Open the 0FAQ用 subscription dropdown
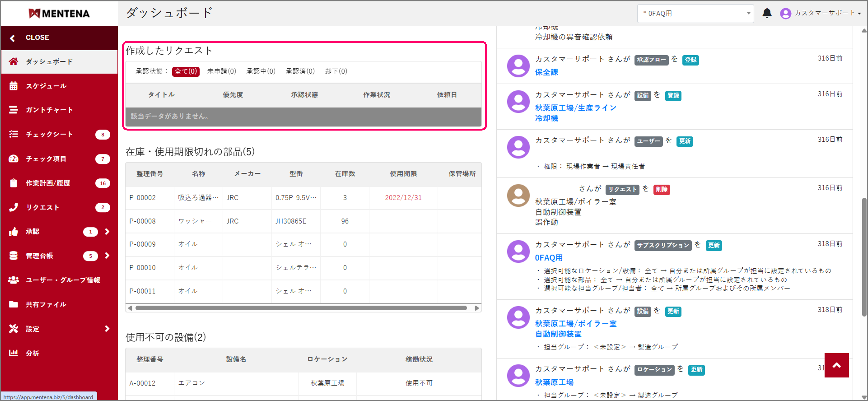Viewport: 868px width, 401px height. pyautogui.click(x=695, y=13)
